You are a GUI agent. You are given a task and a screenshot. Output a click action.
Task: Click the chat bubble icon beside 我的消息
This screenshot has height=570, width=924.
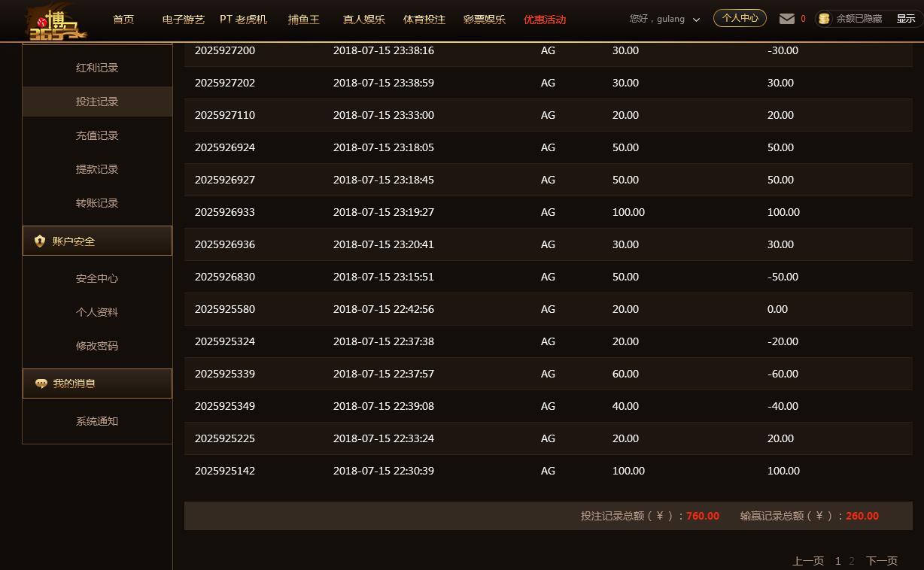[40, 384]
